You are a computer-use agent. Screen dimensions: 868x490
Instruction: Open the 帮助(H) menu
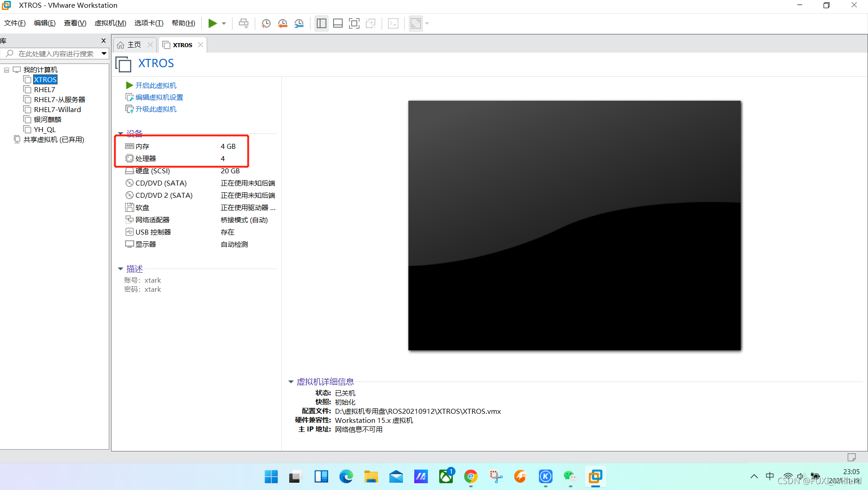(184, 23)
